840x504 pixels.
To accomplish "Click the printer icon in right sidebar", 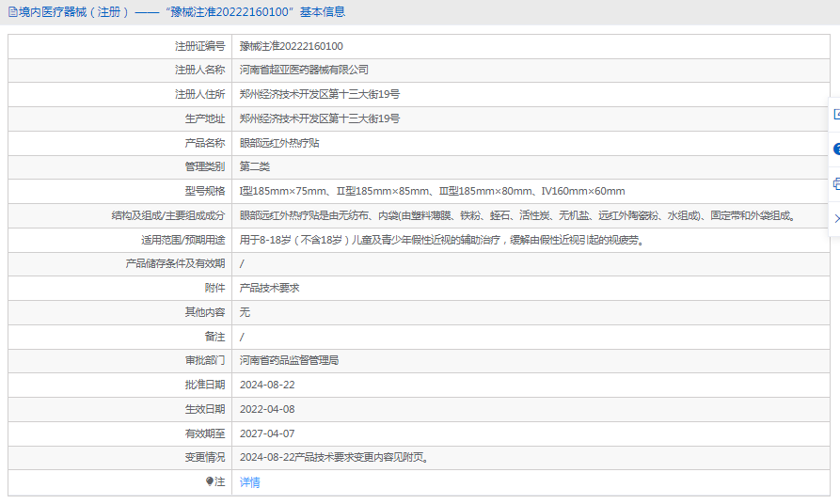I will coord(835,183).
